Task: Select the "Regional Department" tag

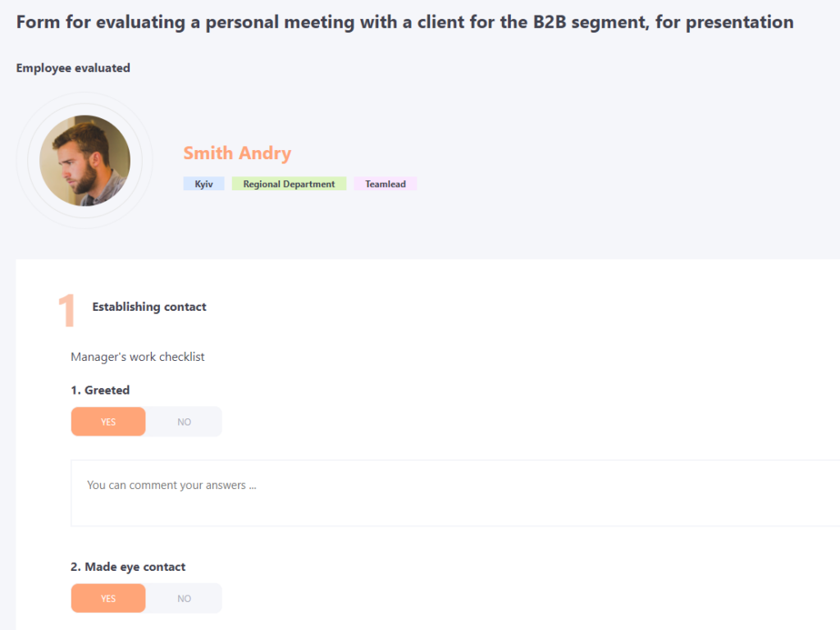Action: [289, 183]
